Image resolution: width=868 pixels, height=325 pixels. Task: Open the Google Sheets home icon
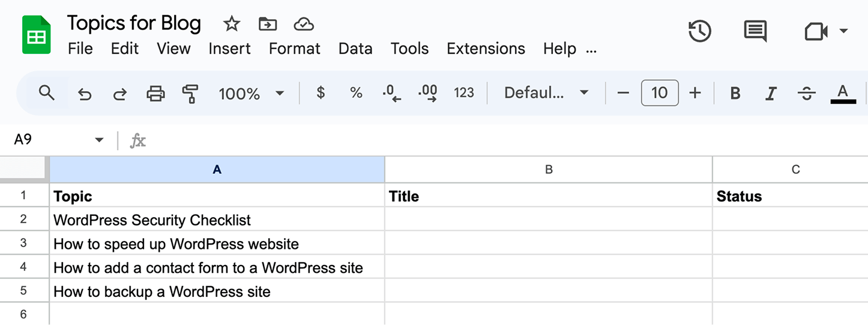(x=36, y=35)
